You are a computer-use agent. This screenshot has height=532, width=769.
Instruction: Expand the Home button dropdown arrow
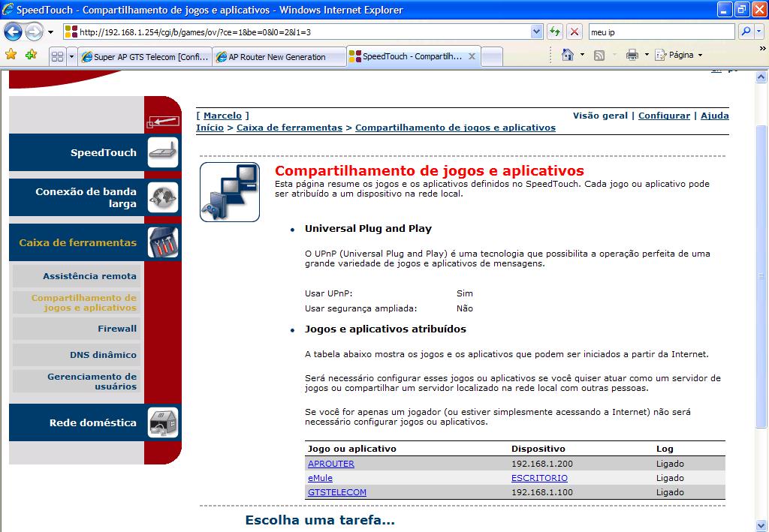tap(582, 55)
